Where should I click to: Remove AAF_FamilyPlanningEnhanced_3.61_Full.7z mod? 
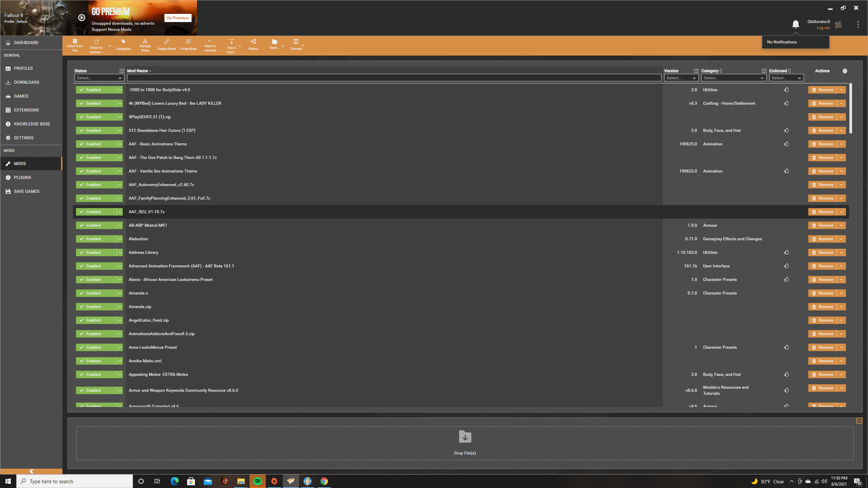(x=823, y=198)
